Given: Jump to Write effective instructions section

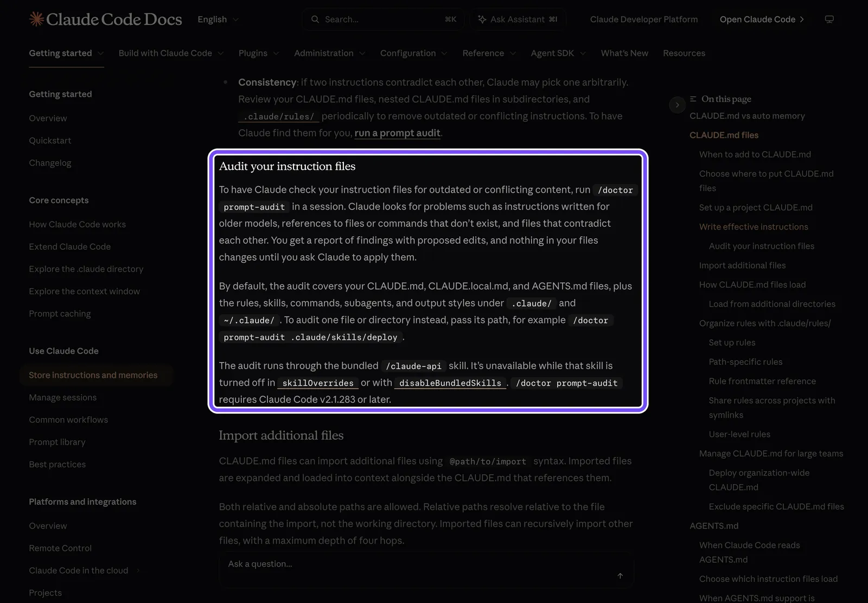Looking at the screenshot, I should click(x=754, y=227).
